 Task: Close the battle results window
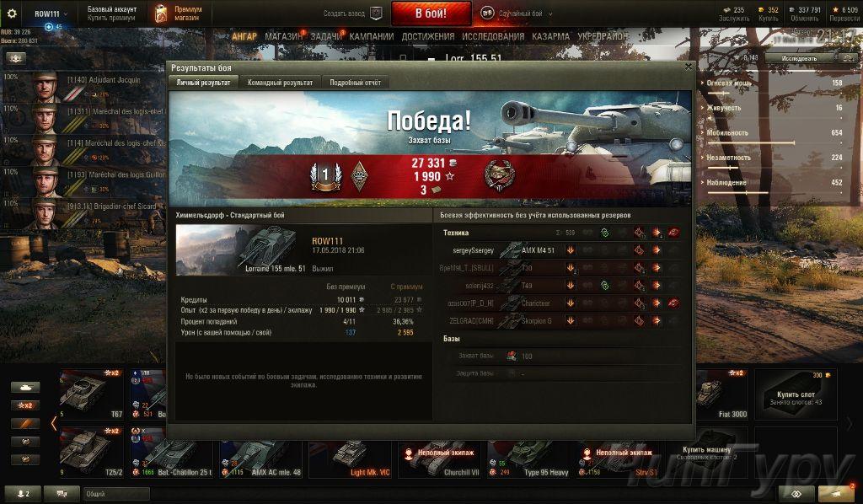[x=688, y=67]
